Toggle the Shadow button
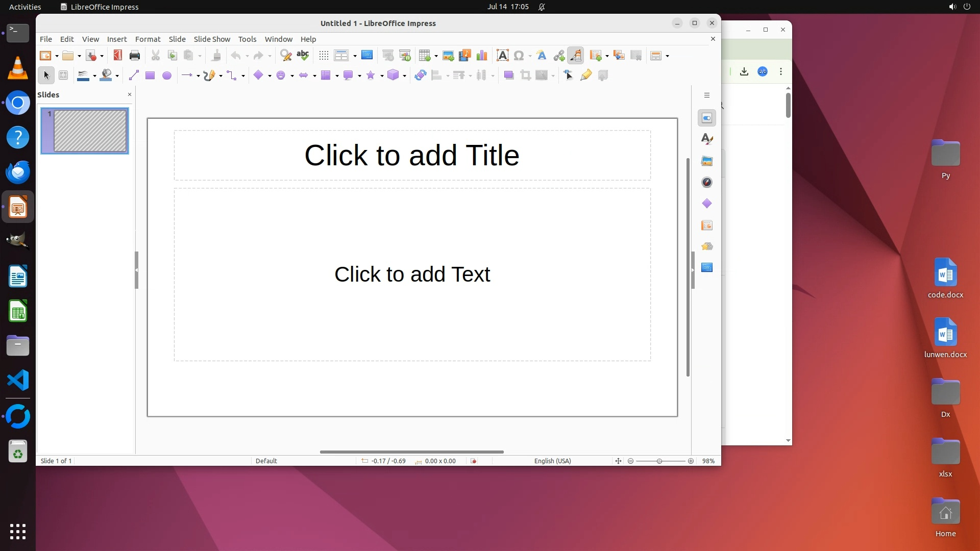 (x=508, y=76)
